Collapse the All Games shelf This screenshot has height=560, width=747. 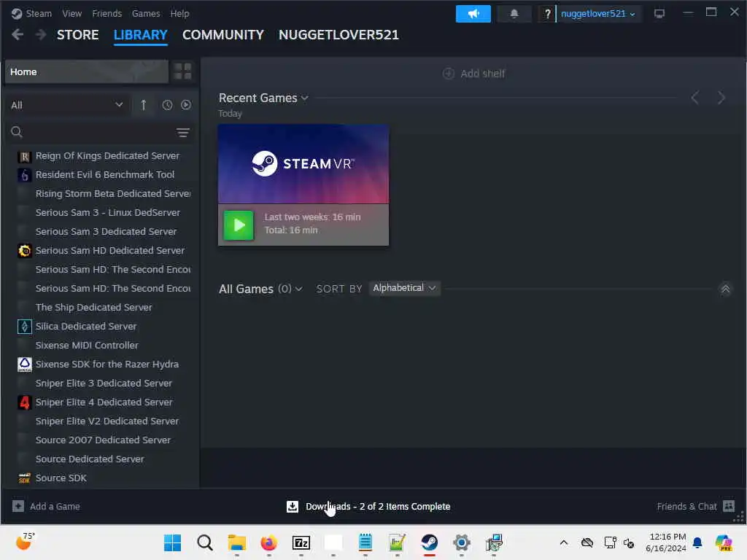pos(725,289)
